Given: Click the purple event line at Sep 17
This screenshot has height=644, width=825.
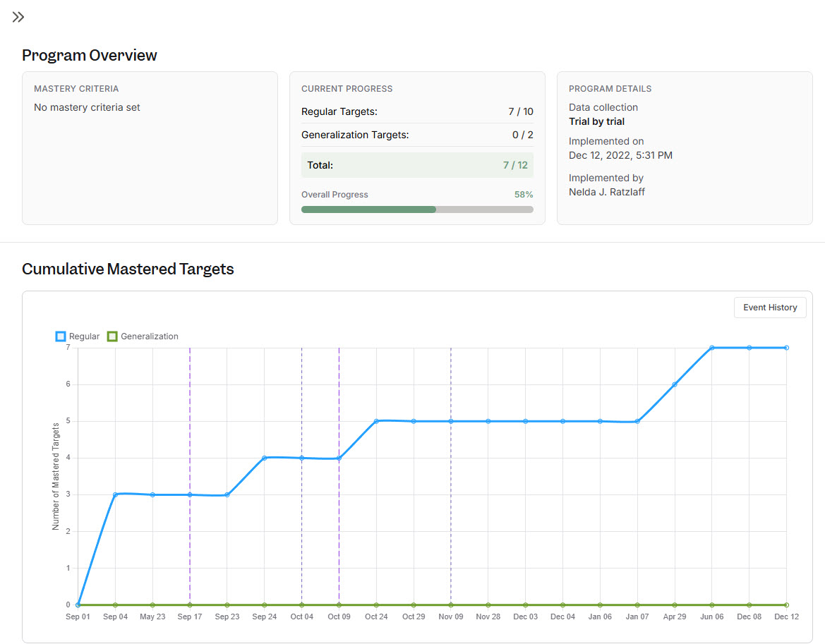Looking at the screenshot, I should tap(190, 476).
